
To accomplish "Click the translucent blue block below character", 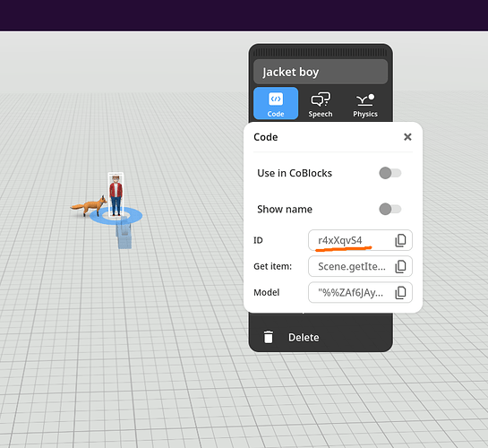I will [x=124, y=236].
